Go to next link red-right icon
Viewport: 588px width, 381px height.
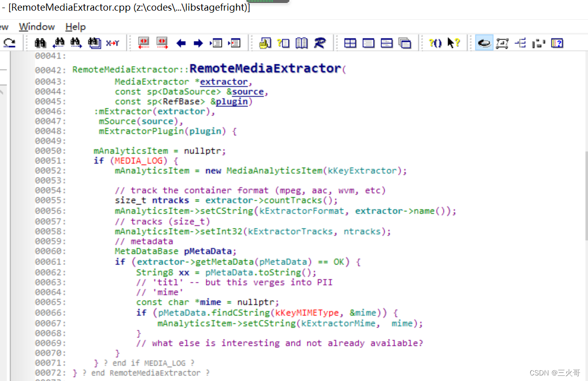tap(162, 43)
